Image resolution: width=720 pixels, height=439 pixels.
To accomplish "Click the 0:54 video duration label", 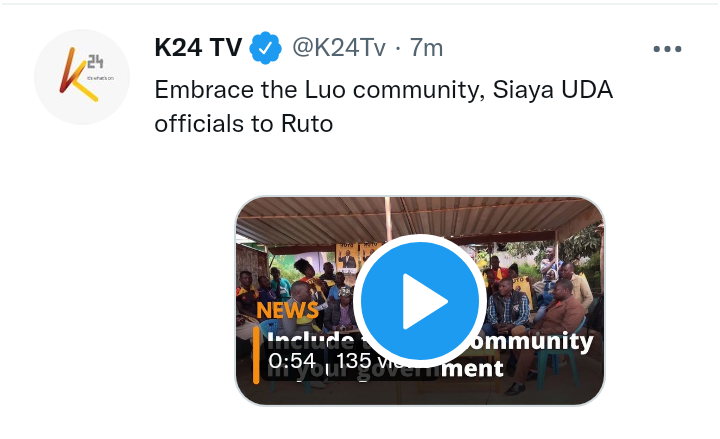I will point(292,361).
